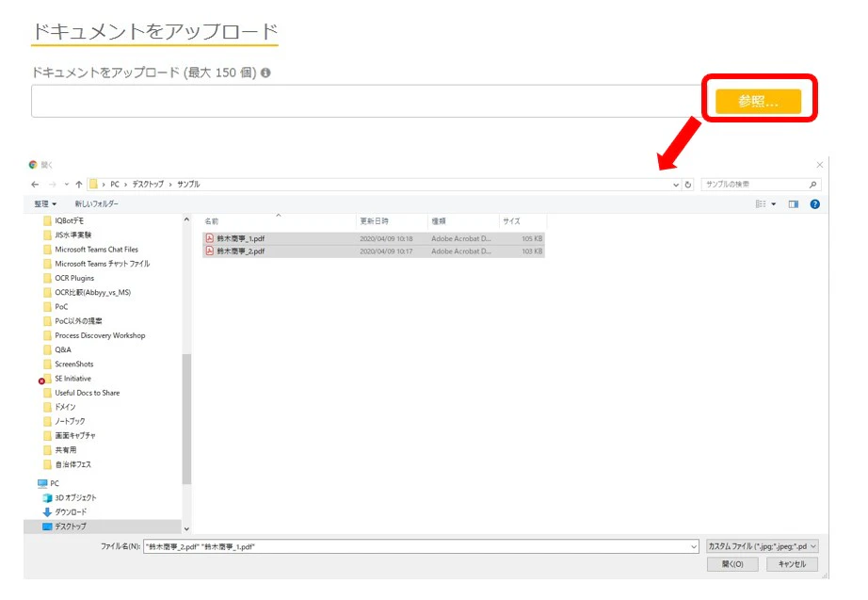Toggle the preview pane icon
The image size is (868, 600).
click(794, 204)
